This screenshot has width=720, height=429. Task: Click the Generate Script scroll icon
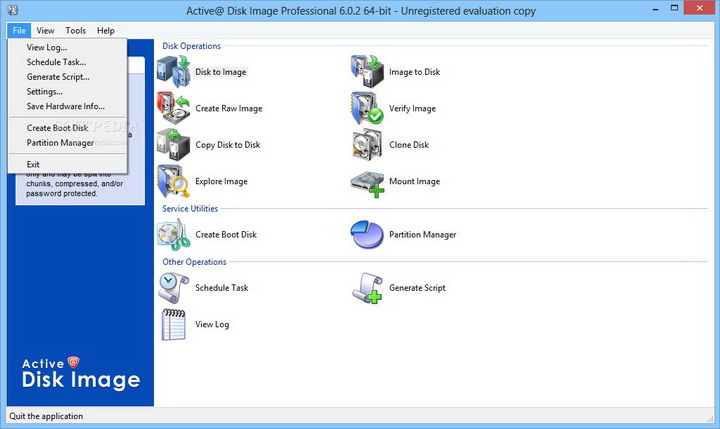point(367,288)
